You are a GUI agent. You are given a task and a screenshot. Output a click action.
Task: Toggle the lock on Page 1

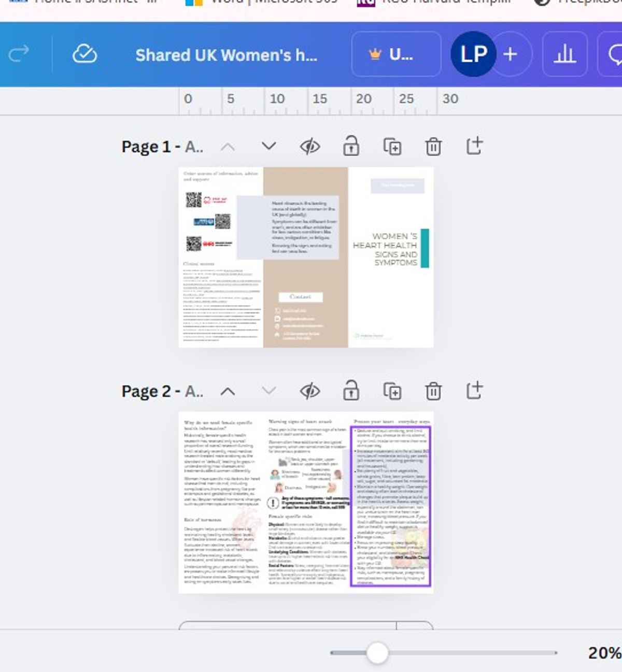point(351,146)
